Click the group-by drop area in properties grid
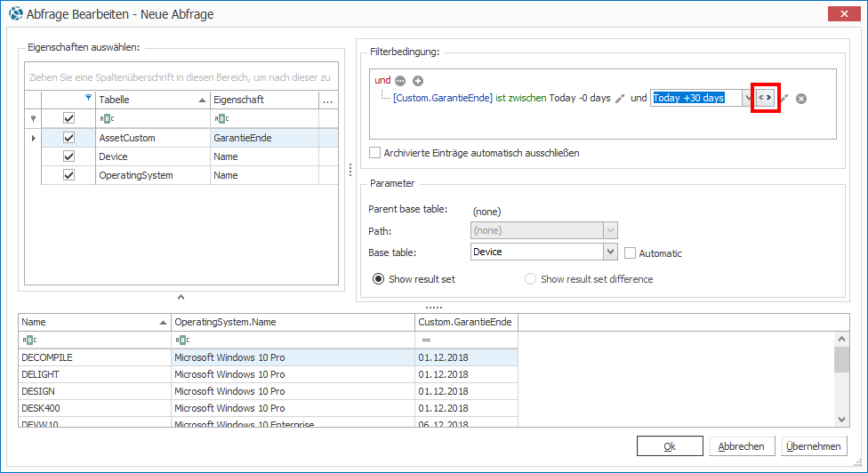This screenshot has height=473, width=868. click(x=181, y=77)
